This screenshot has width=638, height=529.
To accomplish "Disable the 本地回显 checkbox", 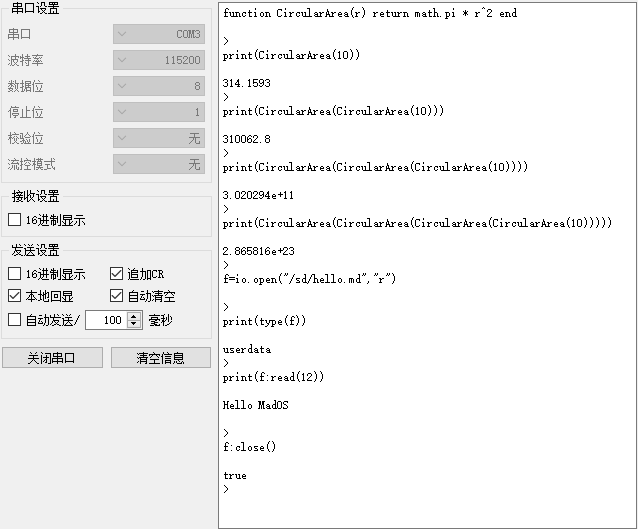I will pyautogui.click(x=15, y=296).
